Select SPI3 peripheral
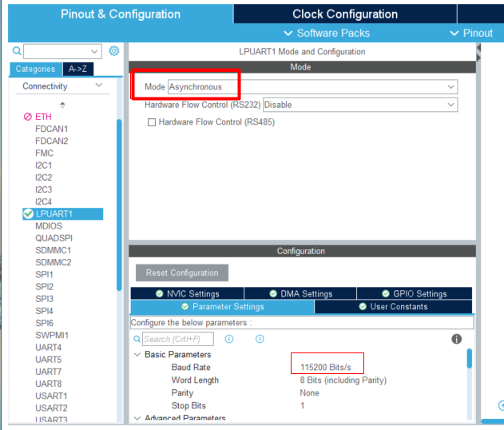Screen dimensions: 504x430 (x=44, y=299)
